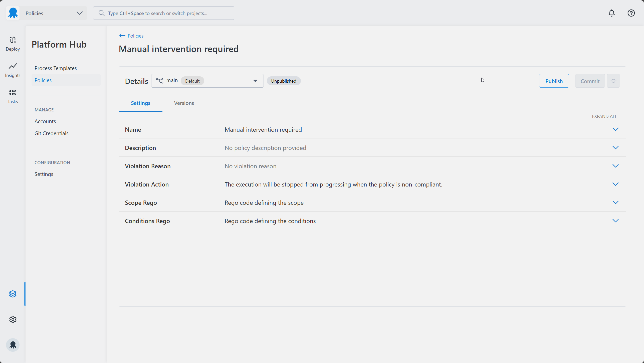Click the Publish button

pyautogui.click(x=554, y=81)
